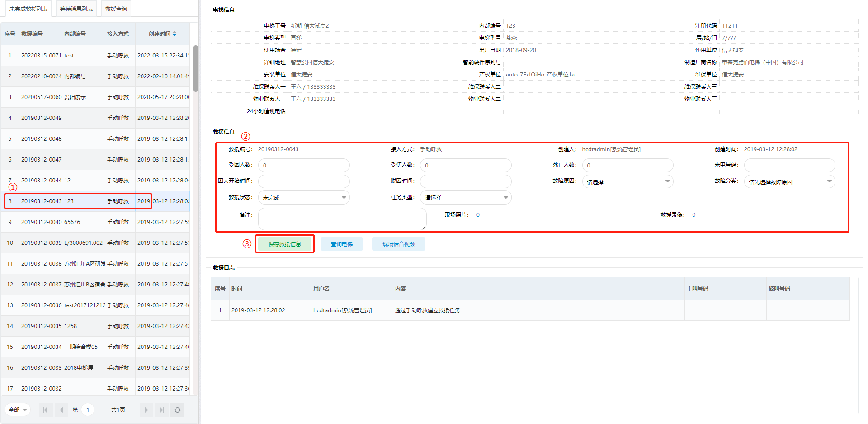Click the 救援编号 column header

coord(41,34)
